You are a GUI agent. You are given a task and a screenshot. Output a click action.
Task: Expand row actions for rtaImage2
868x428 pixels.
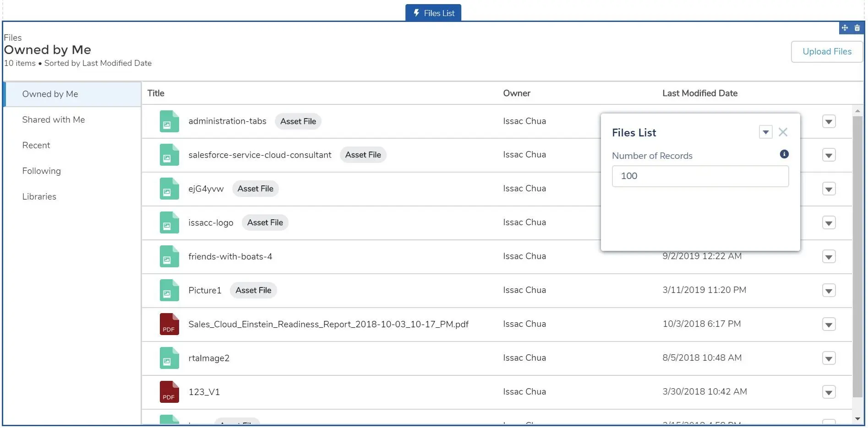coord(829,358)
